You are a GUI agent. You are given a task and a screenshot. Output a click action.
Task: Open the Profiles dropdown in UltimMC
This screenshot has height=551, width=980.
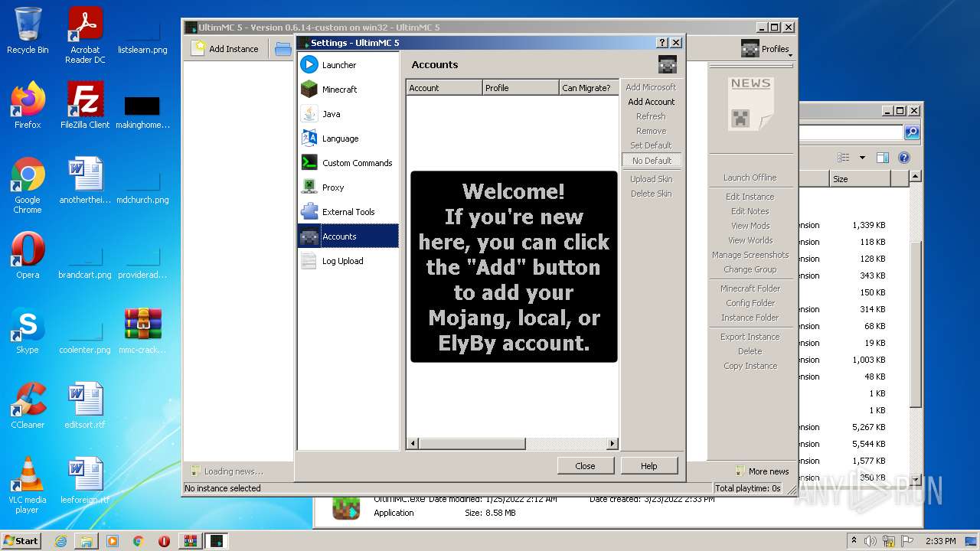pyautogui.click(x=766, y=49)
